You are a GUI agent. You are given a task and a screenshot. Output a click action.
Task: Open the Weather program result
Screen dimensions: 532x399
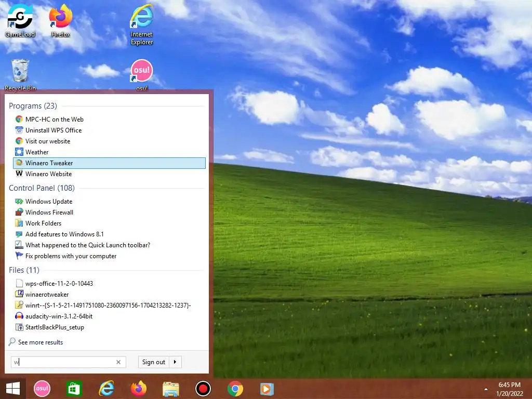109,152
